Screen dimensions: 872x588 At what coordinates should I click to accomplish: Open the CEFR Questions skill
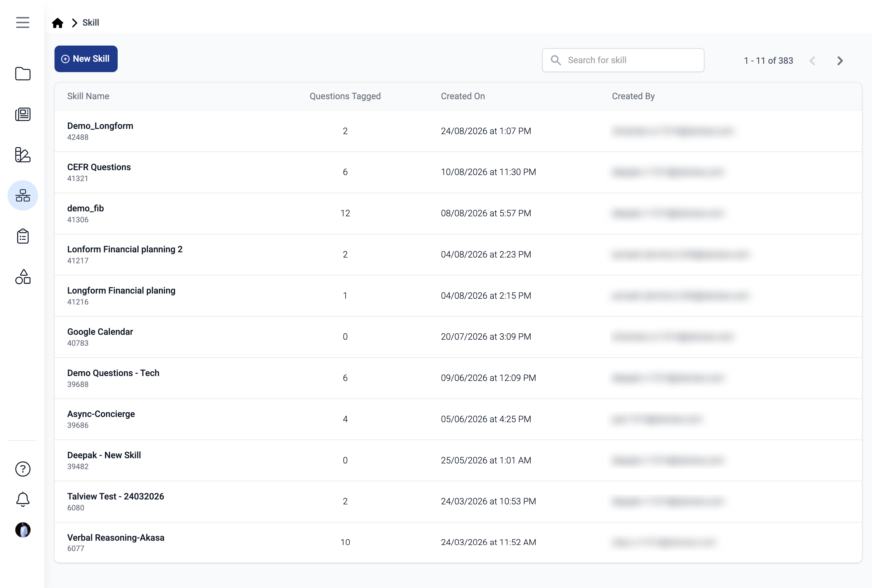pos(99,167)
